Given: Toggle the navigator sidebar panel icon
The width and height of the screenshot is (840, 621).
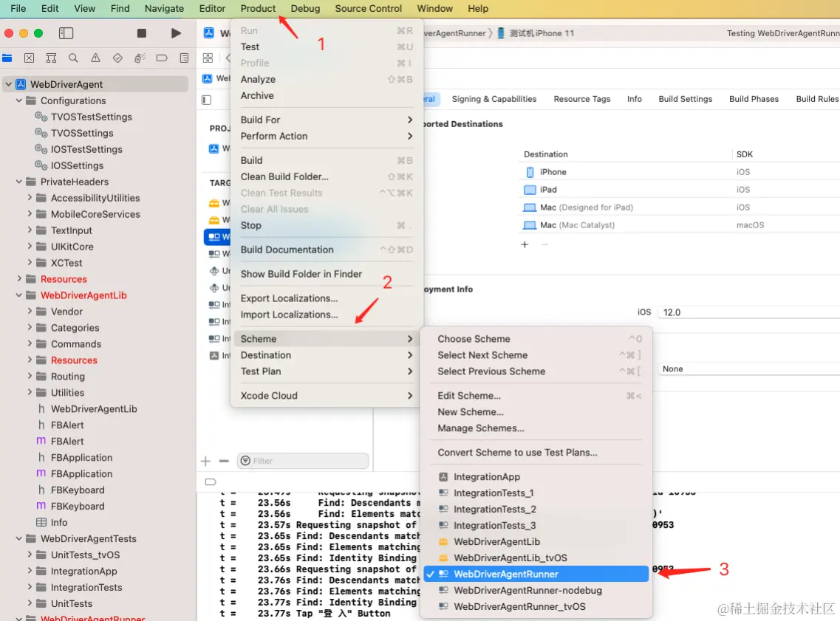Looking at the screenshot, I should click(x=66, y=33).
